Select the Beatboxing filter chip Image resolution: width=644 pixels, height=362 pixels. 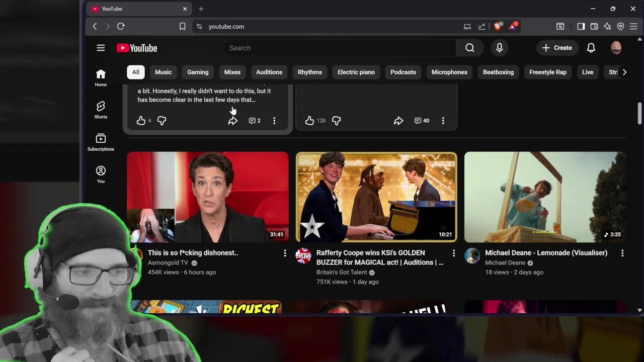(498, 72)
